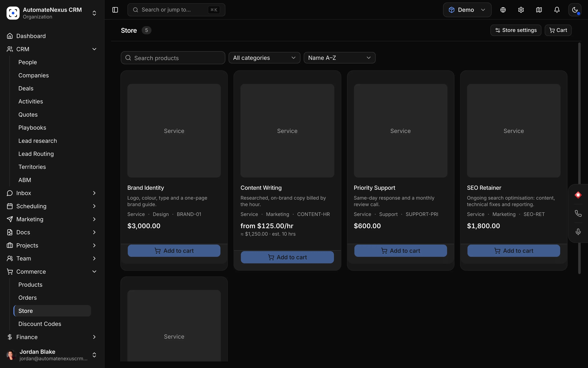Open Jordan Blake account menu

52,355
